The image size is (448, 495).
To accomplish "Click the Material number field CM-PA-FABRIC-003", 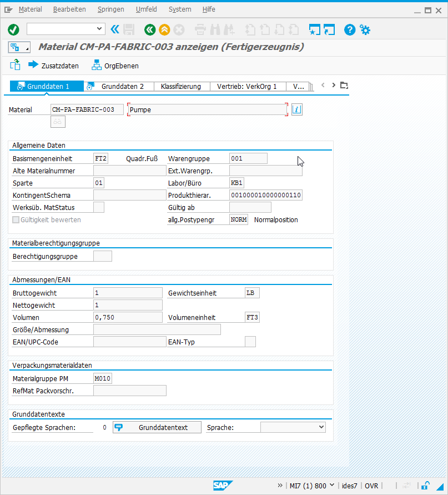I will point(87,109).
